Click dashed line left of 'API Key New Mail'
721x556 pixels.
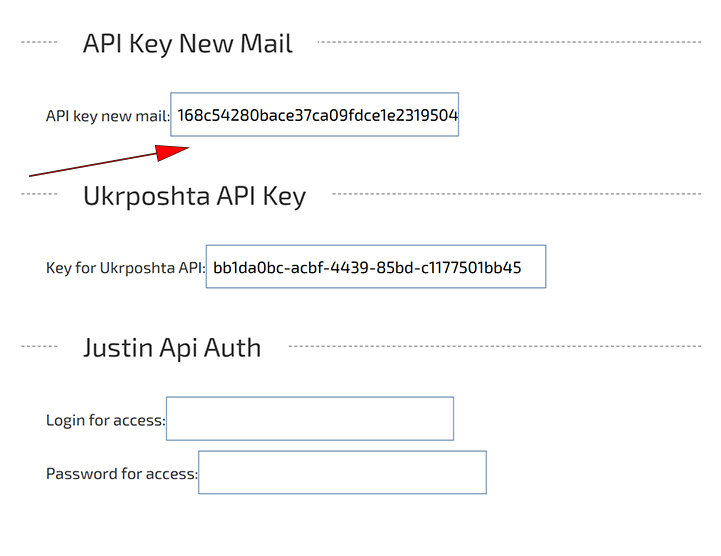click(x=40, y=42)
